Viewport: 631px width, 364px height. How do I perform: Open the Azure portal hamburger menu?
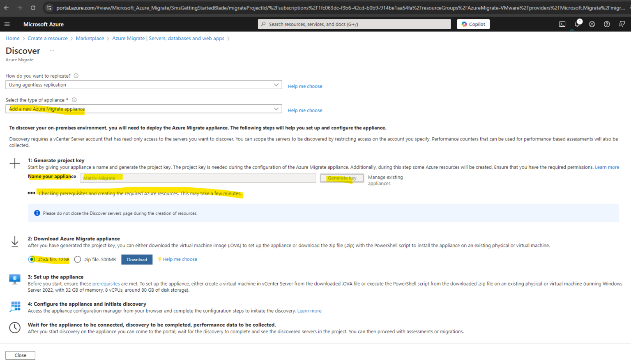coord(7,24)
